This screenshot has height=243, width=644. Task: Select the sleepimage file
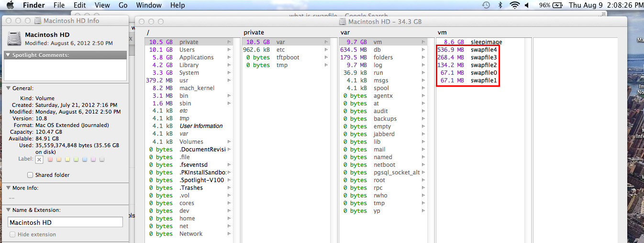(x=480, y=42)
